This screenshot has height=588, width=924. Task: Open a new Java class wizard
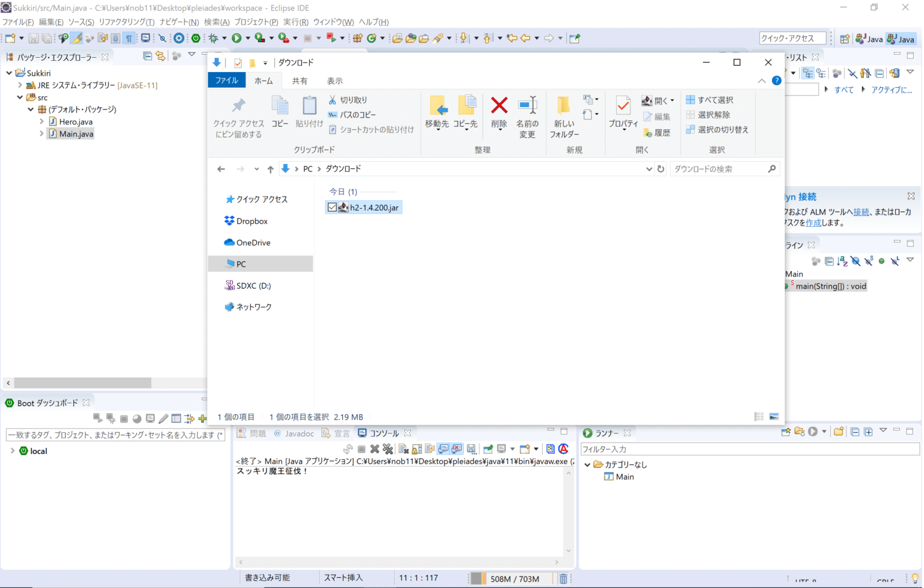point(372,37)
